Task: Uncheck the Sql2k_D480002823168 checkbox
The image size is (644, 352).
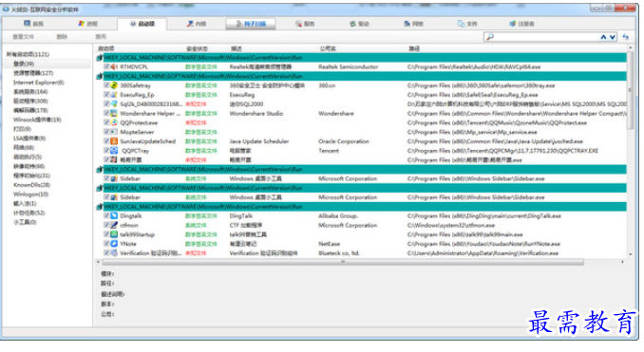Action: point(106,103)
